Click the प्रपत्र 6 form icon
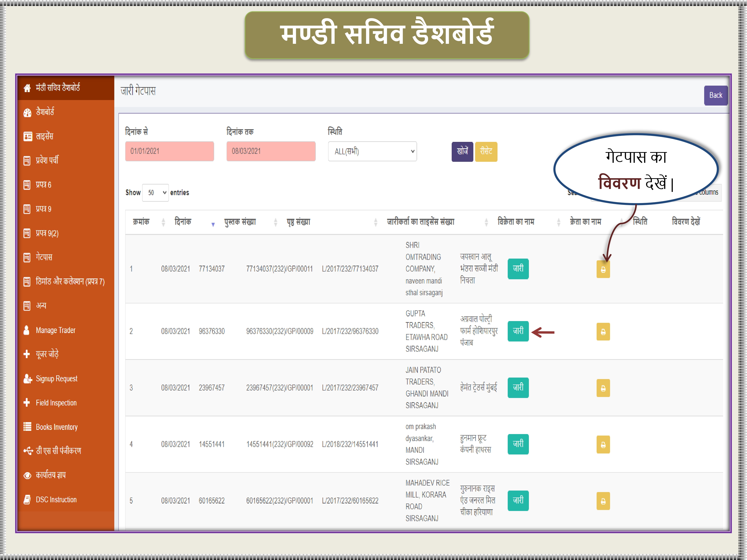The width and height of the screenshot is (747, 560). 27,185
